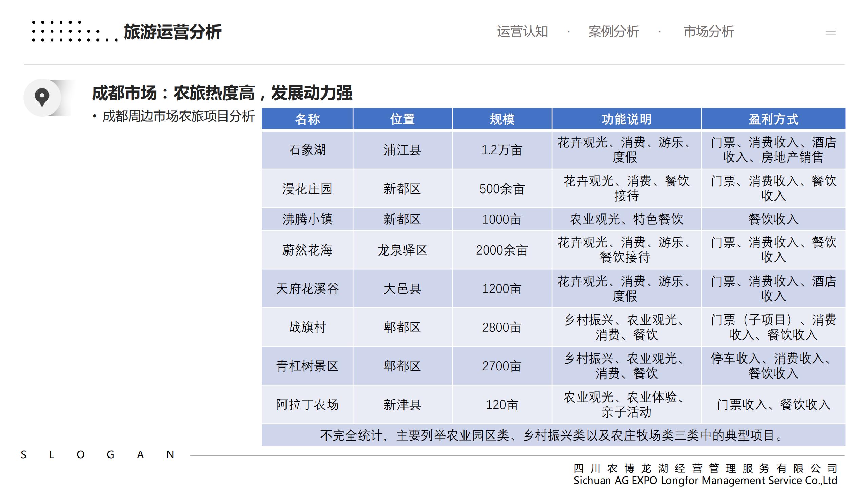
Task: Select the 2000余亩 scale cell
Action: point(502,250)
